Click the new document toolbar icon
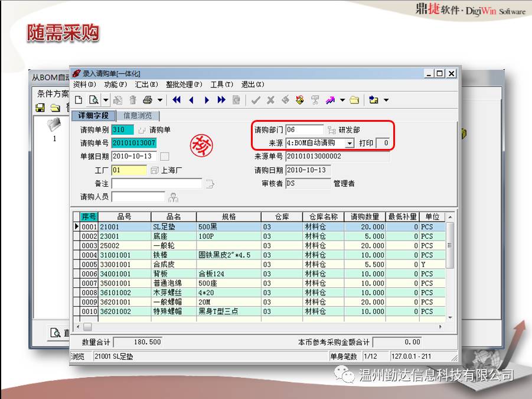532x399 pixels. (78, 100)
